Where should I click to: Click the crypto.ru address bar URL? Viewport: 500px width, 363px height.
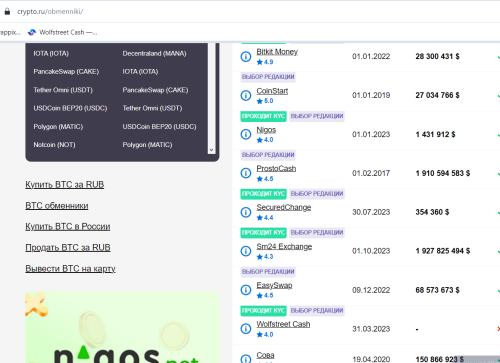[50, 12]
